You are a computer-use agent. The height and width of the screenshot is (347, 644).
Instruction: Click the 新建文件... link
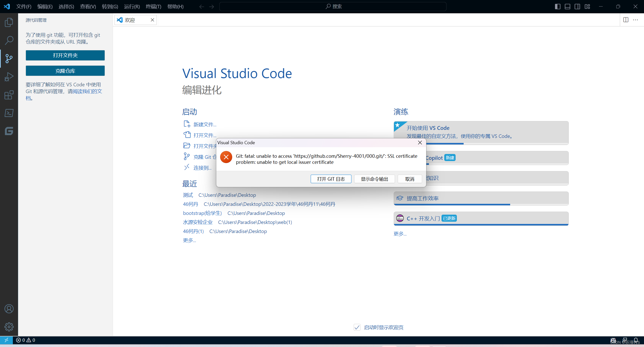click(205, 125)
